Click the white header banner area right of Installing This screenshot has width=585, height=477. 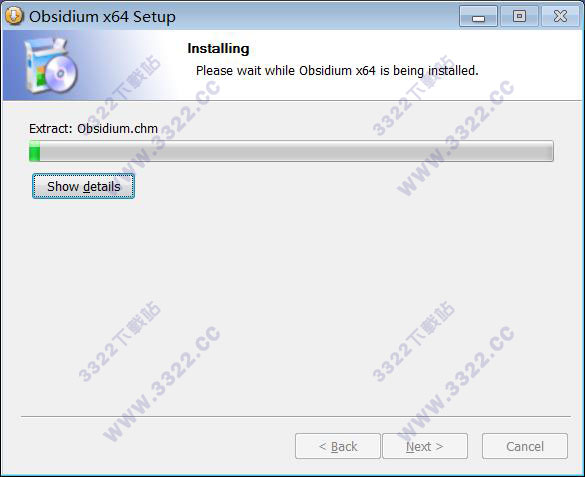pyautogui.click(x=410, y=48)
